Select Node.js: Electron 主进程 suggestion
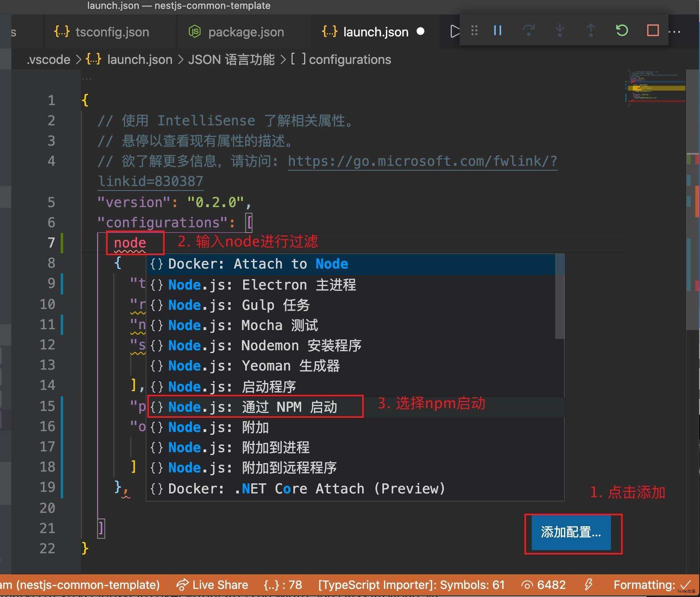 click(351, 285)
